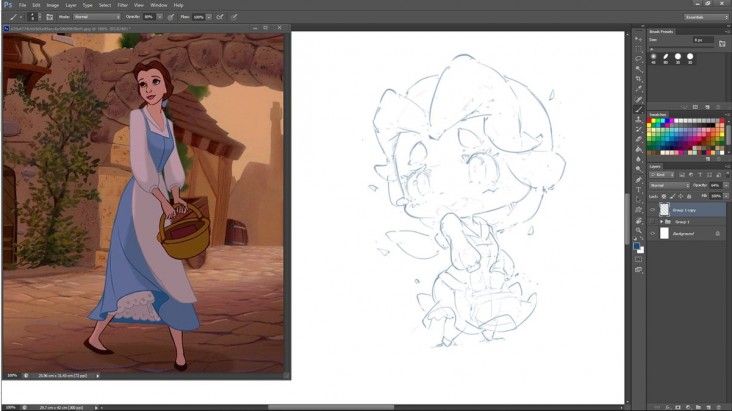This screenshot has width=732, height=411.
Task: Click the background white color swatch
Action: (640, 250)
